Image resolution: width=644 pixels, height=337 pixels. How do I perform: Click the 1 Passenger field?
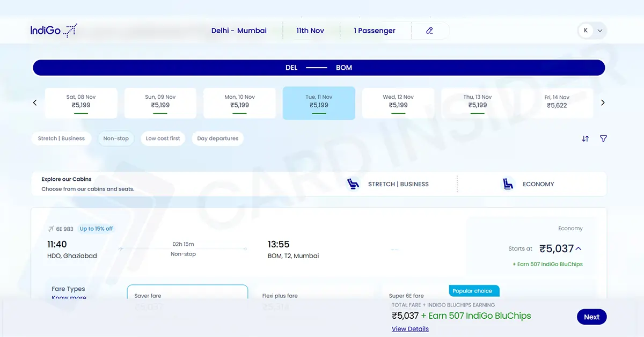click(375, 31)
